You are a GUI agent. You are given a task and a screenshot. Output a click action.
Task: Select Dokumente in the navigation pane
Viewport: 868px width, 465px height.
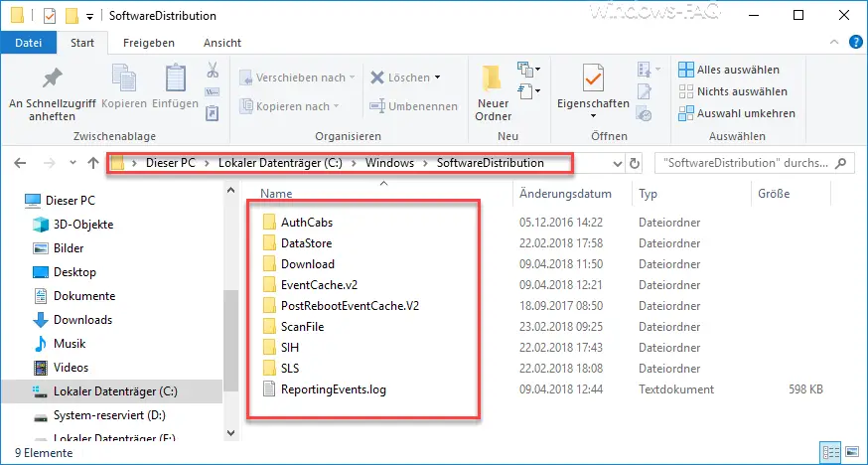tap(84, 296)
